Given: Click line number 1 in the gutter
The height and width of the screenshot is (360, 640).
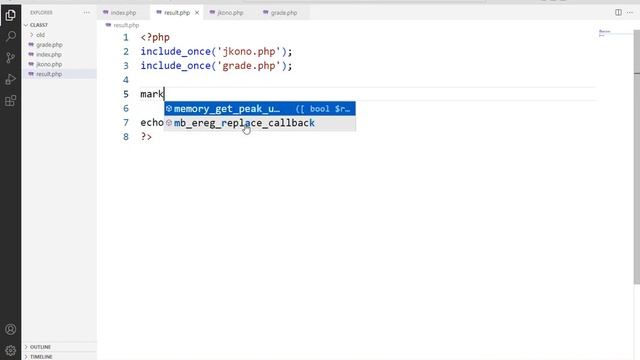Looking at the screenshot, I should (126, 38).
